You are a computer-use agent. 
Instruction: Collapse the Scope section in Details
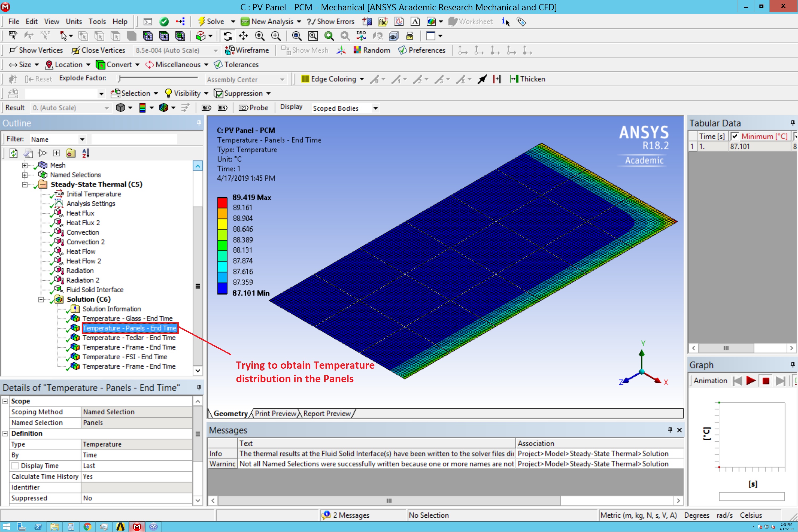coord(5,401)
